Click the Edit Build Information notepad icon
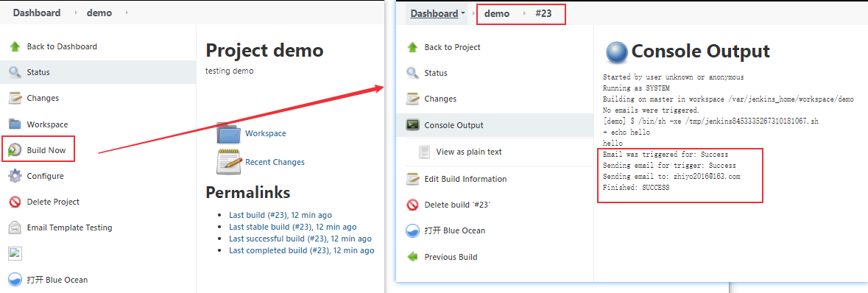The width and height of the screenshot is (868, 293). pos(412,179)
